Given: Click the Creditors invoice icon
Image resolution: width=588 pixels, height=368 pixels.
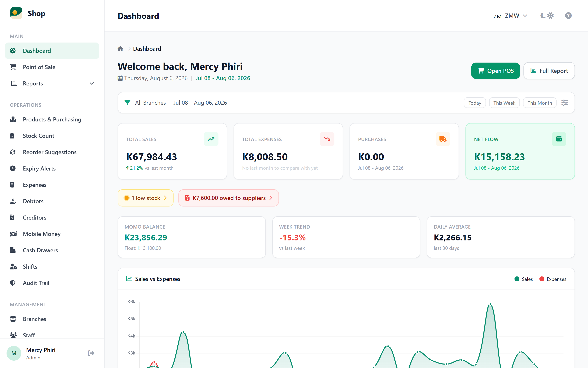Looking at the screenshot, I should click(12, 217).
